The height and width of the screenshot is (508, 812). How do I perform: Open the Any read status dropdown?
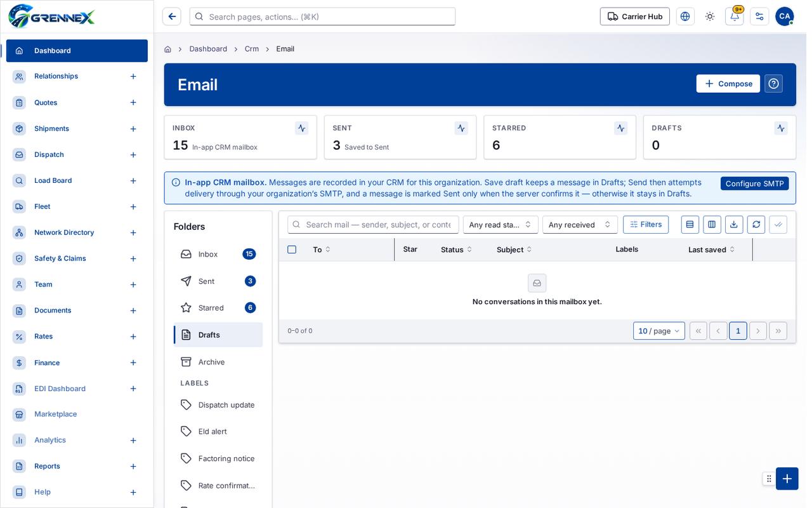coord(501,225)
